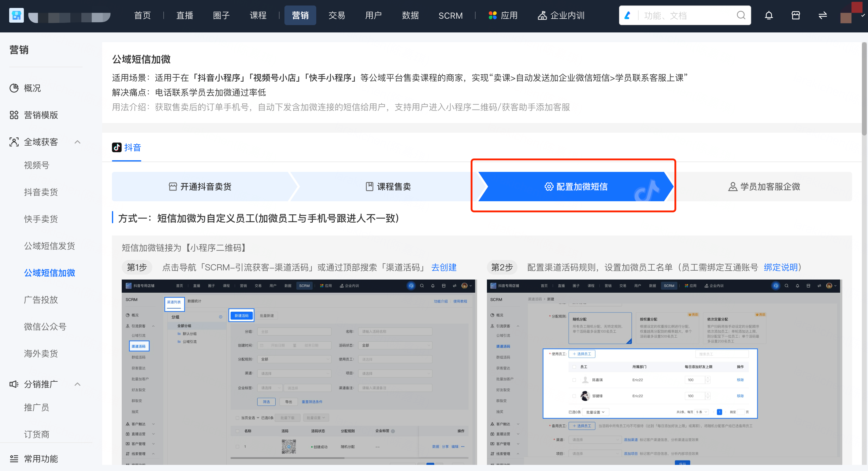Open 公域短信加微 in sidebar

[x=50, y=273]
